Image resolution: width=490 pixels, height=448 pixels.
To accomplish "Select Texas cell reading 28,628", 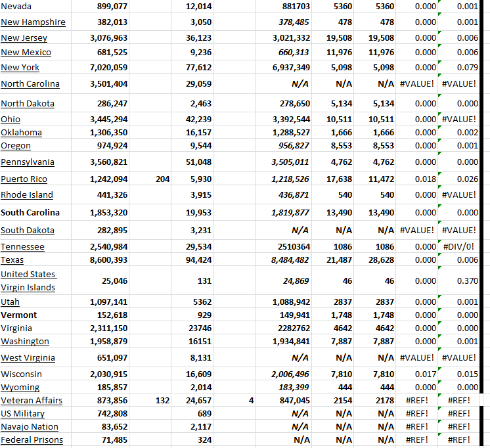I will pos(374,259).
